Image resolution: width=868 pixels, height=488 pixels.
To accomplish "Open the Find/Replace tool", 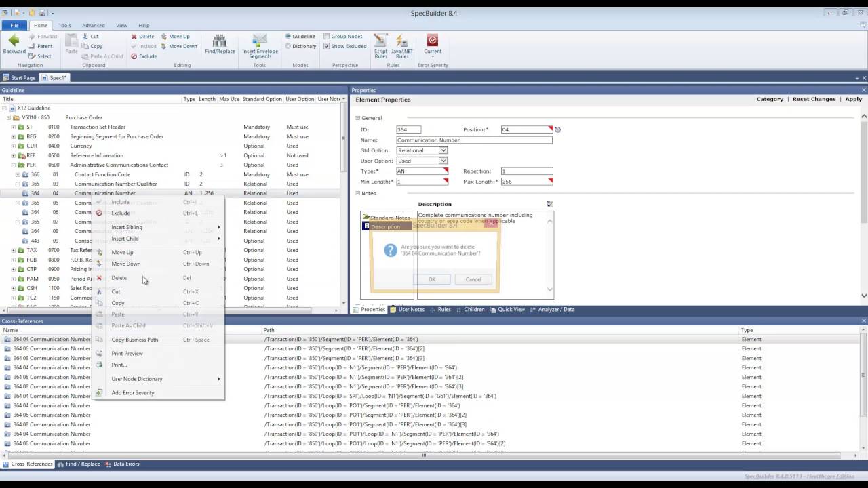I will (x=220, y=45).
